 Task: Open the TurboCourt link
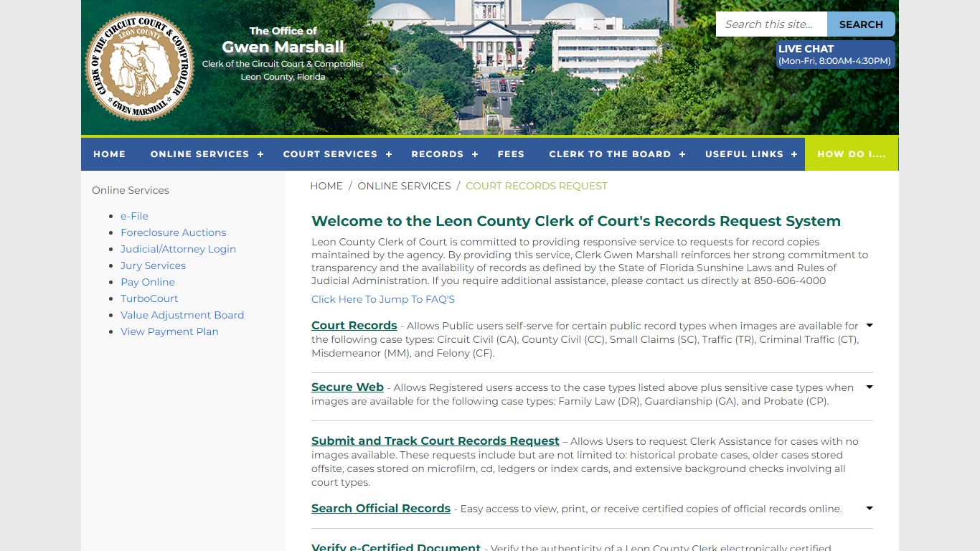pyautogui.click(x=149, y=298)
